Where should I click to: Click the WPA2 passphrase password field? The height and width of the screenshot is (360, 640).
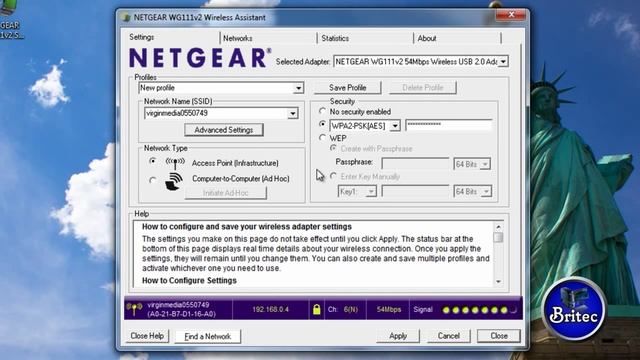coord(449,125)
